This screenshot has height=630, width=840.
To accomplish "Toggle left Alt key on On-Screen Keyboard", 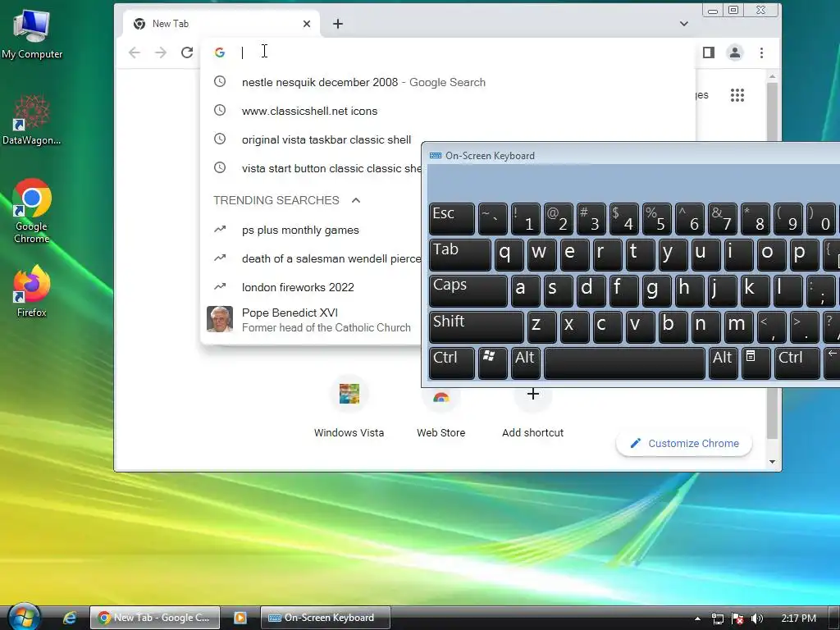I will pos(525,363).
